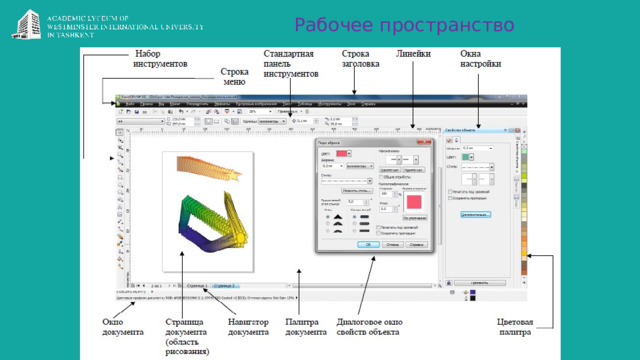
Task: Check 'Сохранять пропорции' in the outline pen dialog
Action: 378,233
